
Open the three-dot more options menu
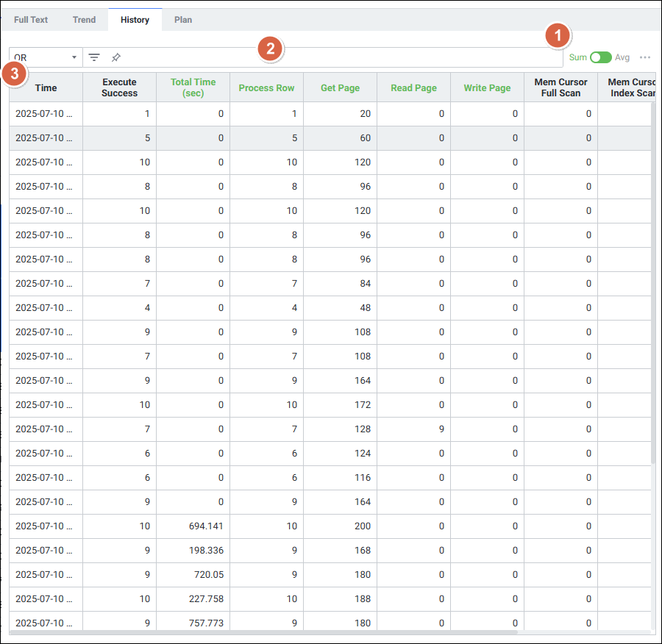(645, 57)
